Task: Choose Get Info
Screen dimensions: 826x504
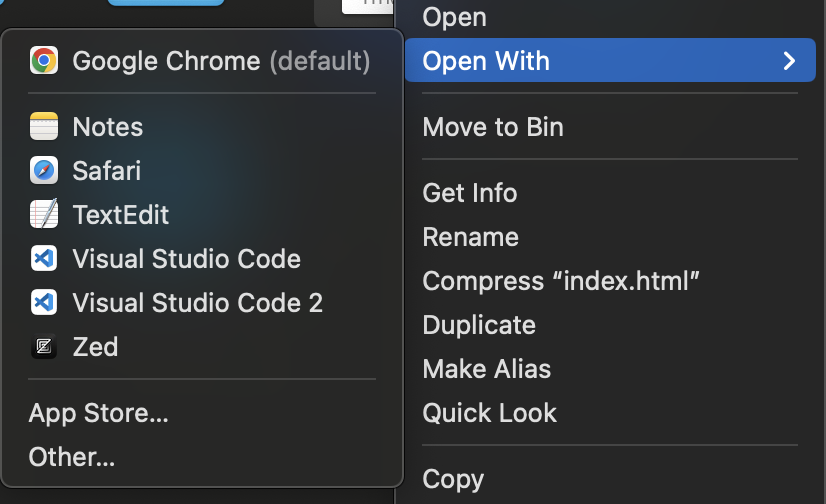Action: pyautogui.click(x=610, y=193)
